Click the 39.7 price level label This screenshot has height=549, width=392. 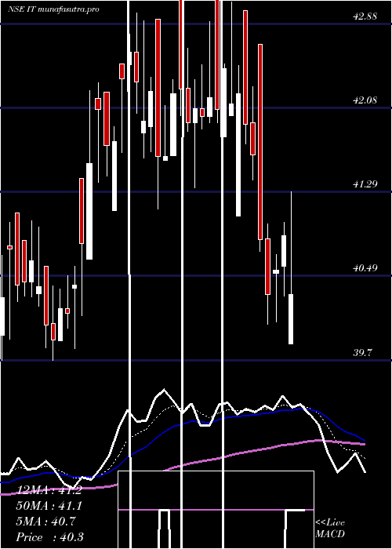pyautogui.click(x=362, y=353)
